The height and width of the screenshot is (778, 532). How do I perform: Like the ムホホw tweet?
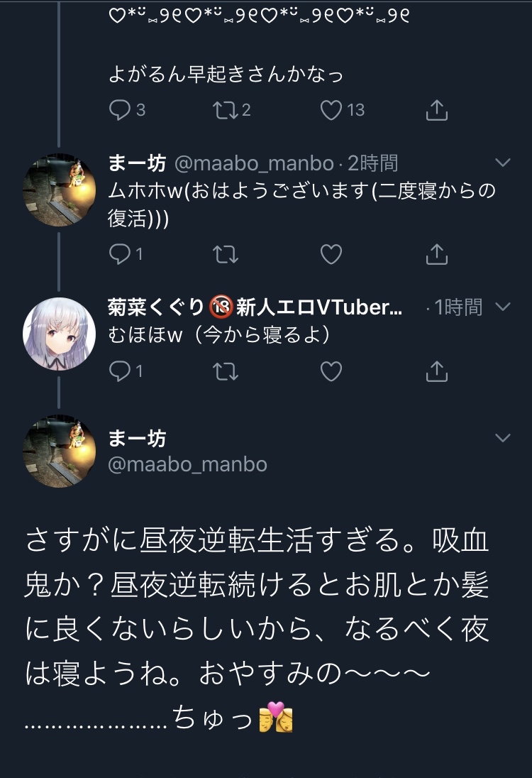coord(331,254)
